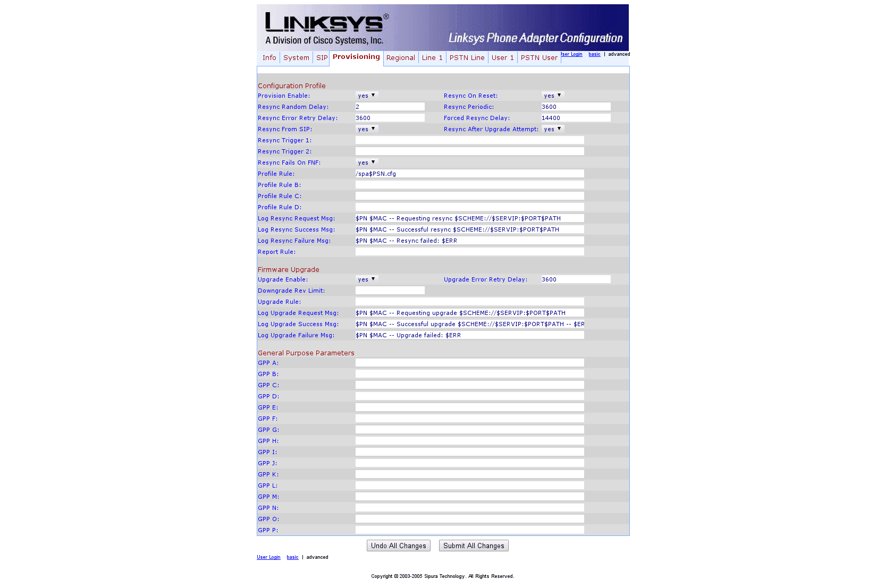Click the Upgrade Error Retry Delay field

(x=576, y=279)
